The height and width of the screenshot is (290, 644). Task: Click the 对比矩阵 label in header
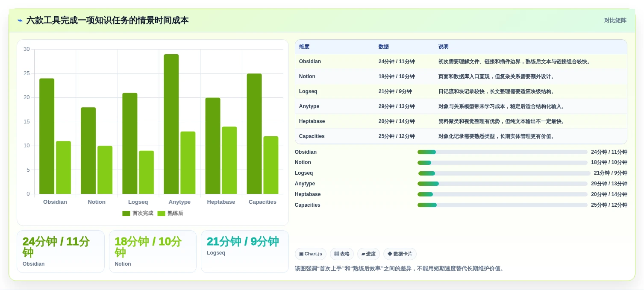(x=615, y=21)
